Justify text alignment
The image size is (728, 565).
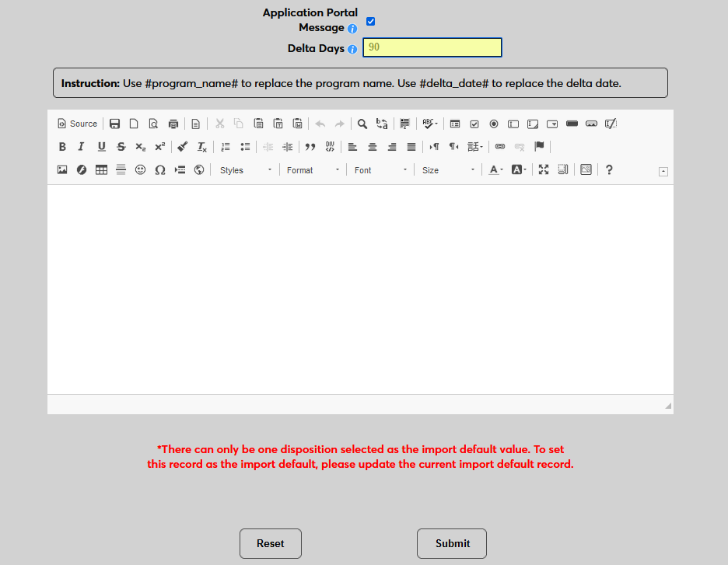point(411,147)
